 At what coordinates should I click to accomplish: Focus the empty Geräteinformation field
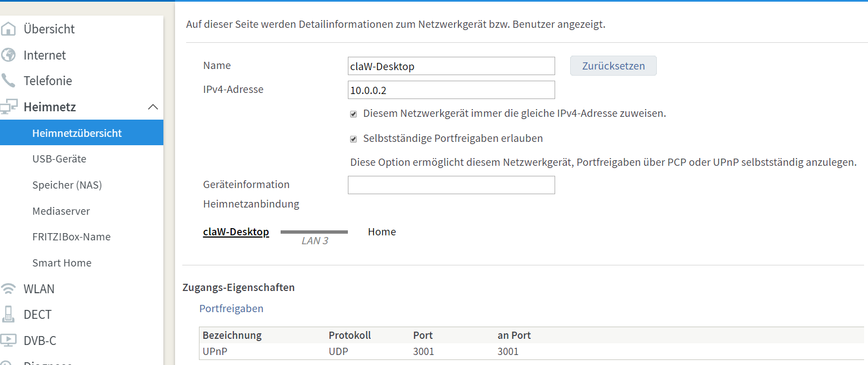(451, 185)
